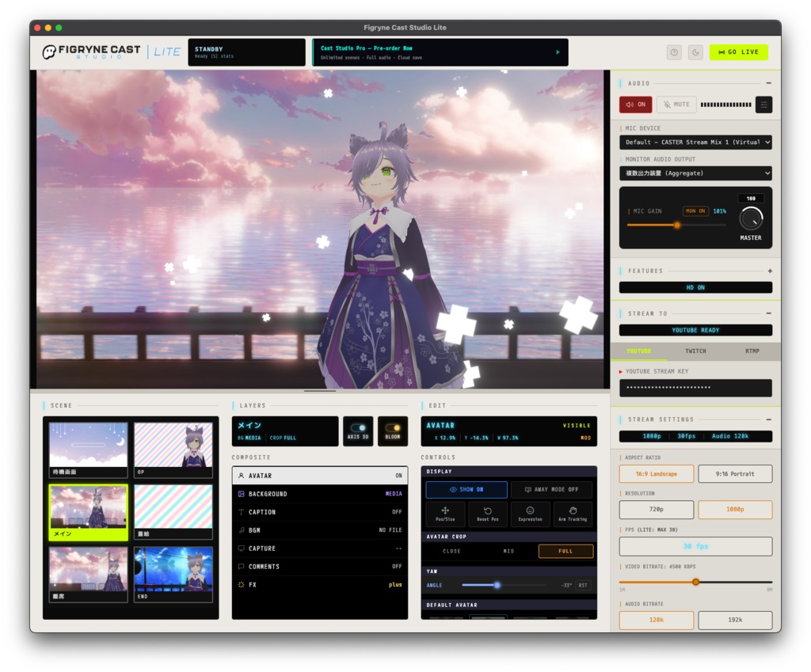
Task: Select the FULL avatar crop option
Action: pos(565,551)
